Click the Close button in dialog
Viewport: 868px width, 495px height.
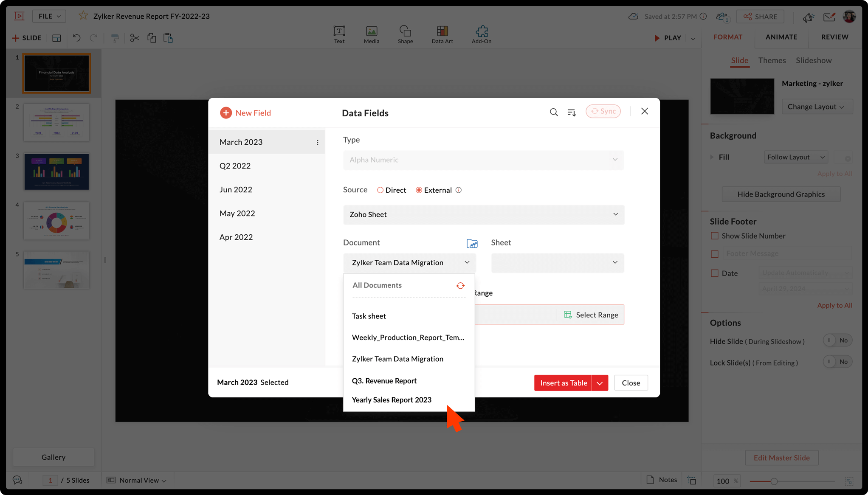[631, 383]
